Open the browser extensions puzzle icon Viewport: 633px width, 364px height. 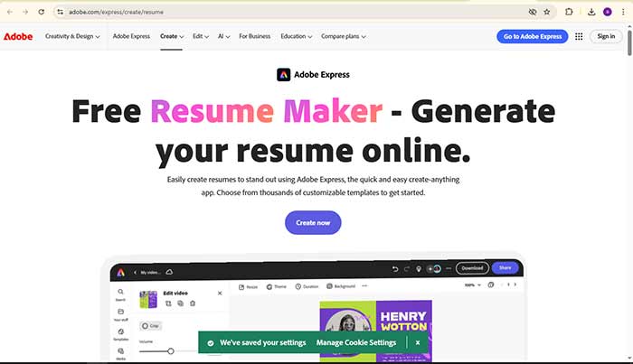click(x=569, y=12)
